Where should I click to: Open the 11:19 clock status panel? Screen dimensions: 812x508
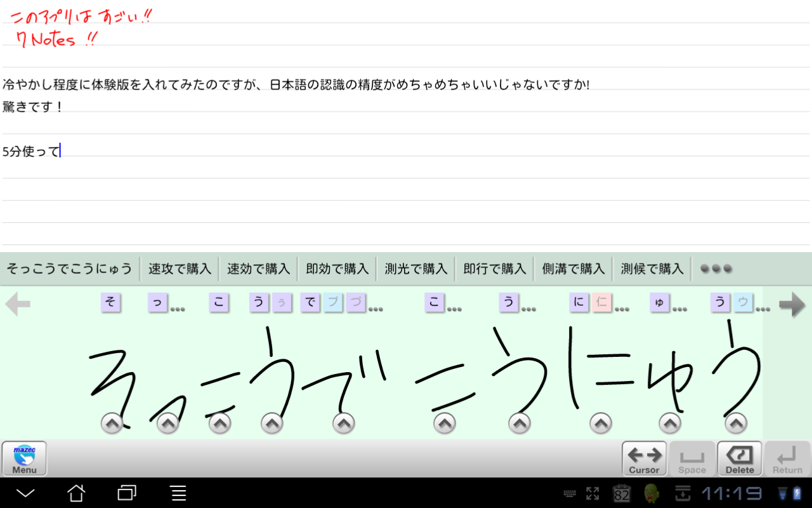731,493
